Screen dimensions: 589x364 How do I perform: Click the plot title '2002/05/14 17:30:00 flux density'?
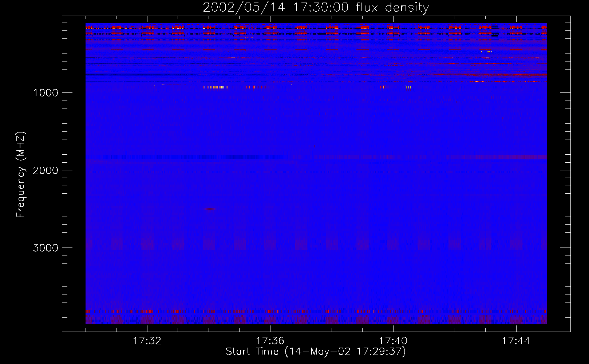(x=316, y=7)
